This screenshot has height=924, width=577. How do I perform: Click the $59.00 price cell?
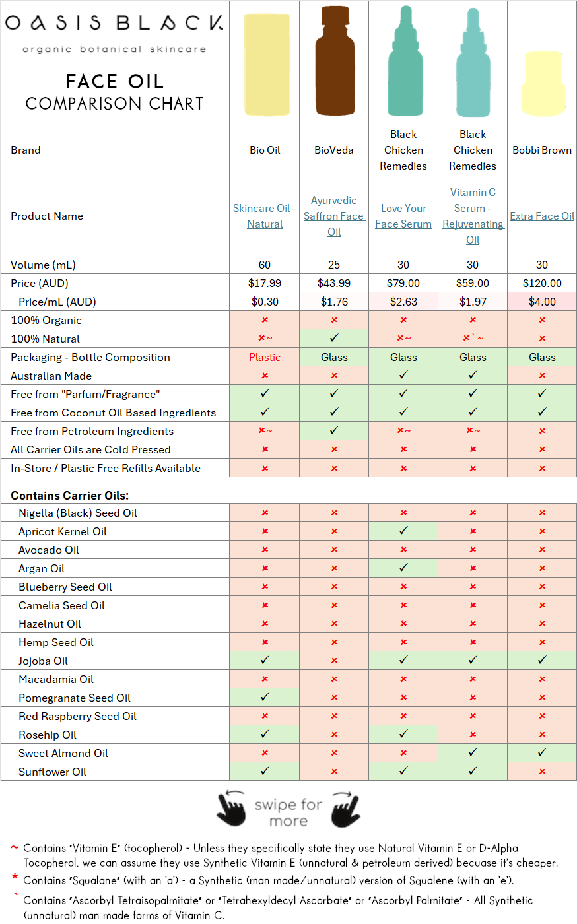point(473,283)
